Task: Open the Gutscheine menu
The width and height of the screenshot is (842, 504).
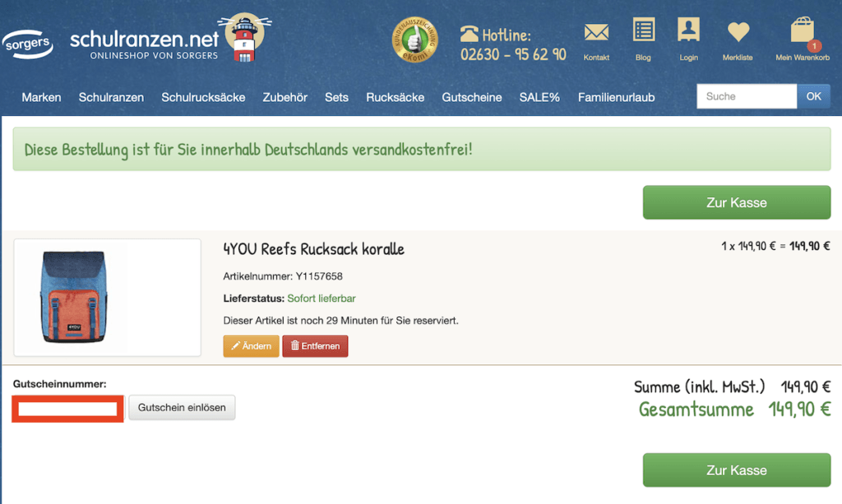Action: 471,97
